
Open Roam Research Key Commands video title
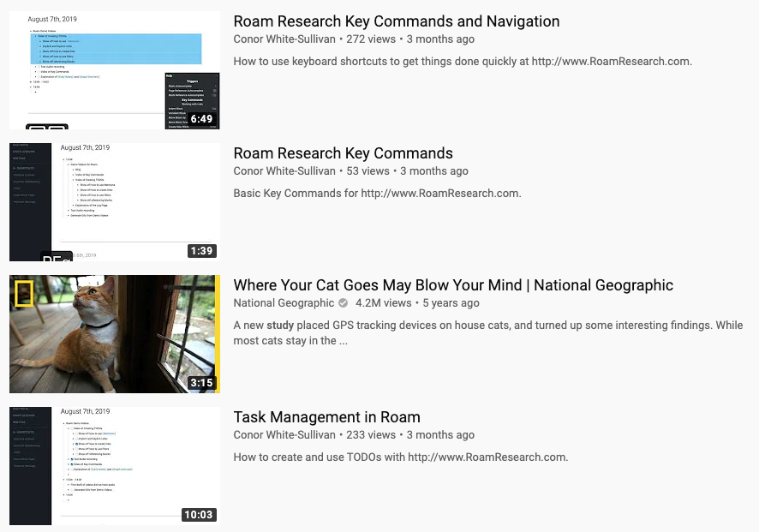(344, 153)
